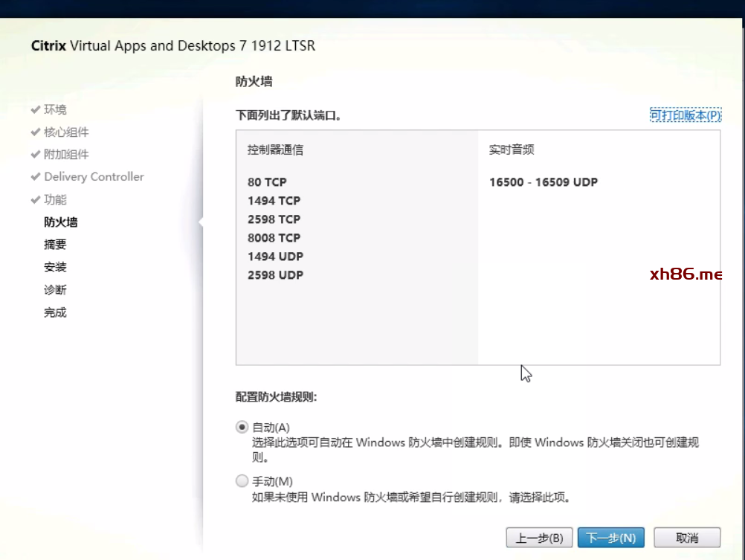Open the 可打印版本(P) link
The image size is (745, 560).
coord(685,115)
